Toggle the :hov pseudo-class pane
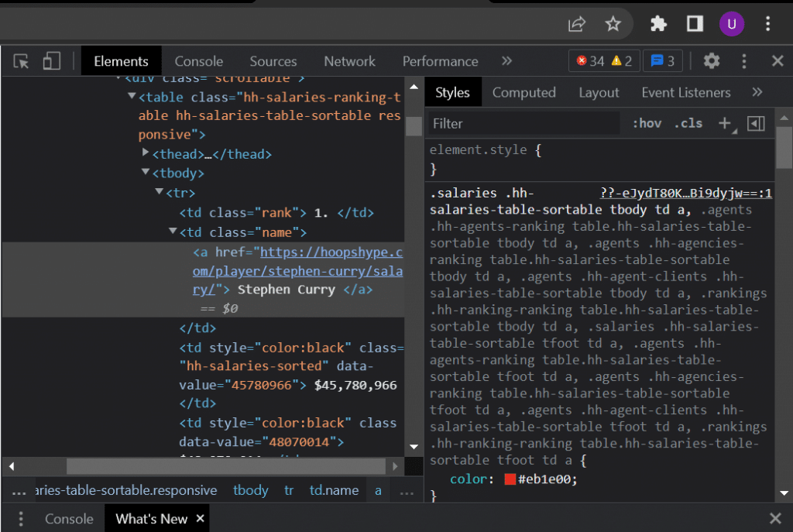 (646, 123)
